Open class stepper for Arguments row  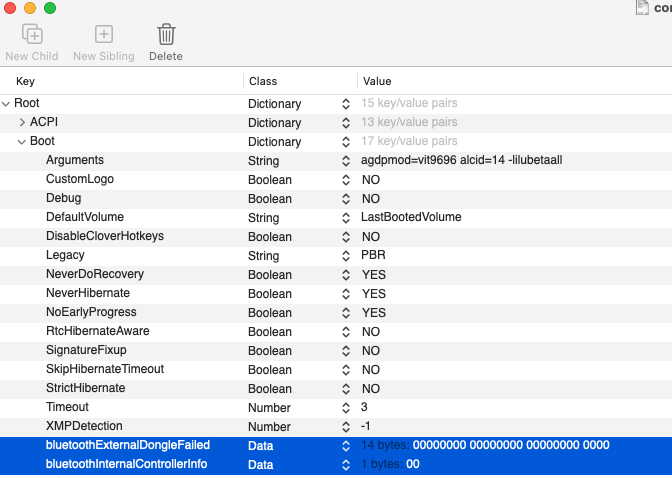pos(346,161)
